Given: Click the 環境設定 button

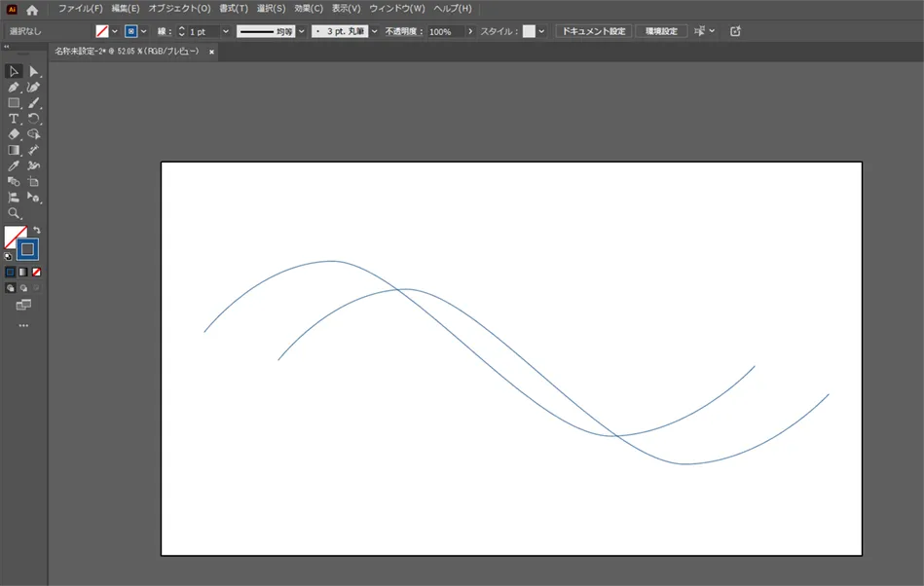Looking at the screenshot, I should [x=660, y=31].
